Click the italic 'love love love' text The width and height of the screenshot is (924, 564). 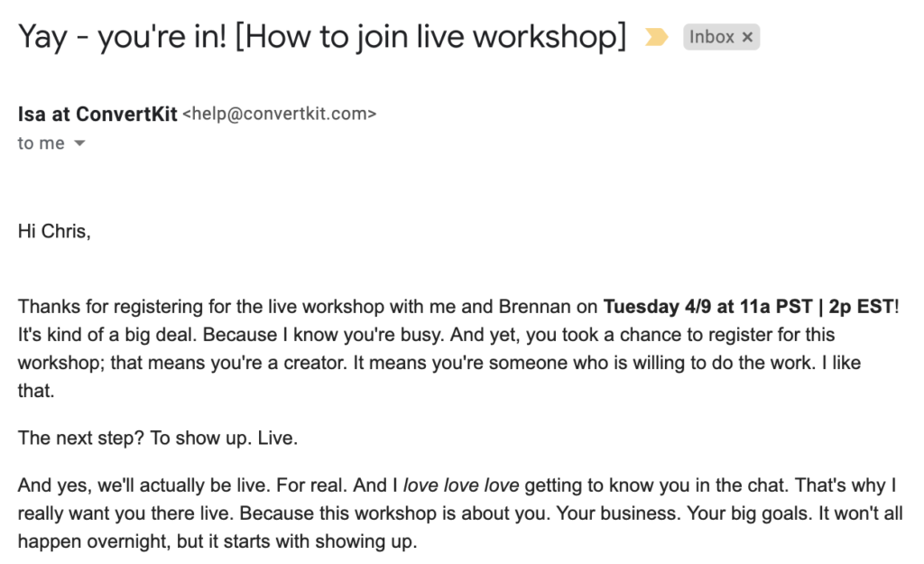pos(461,485)
